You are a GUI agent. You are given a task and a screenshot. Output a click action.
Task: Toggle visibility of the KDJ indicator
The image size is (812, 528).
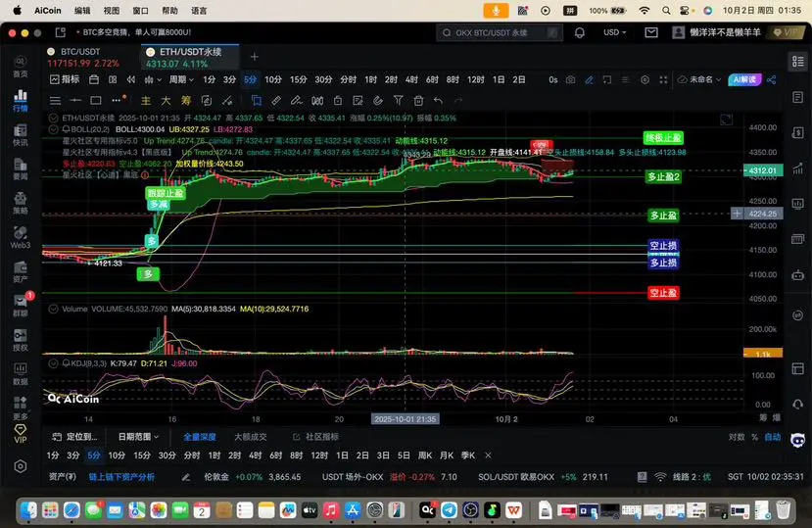point(53,363)
